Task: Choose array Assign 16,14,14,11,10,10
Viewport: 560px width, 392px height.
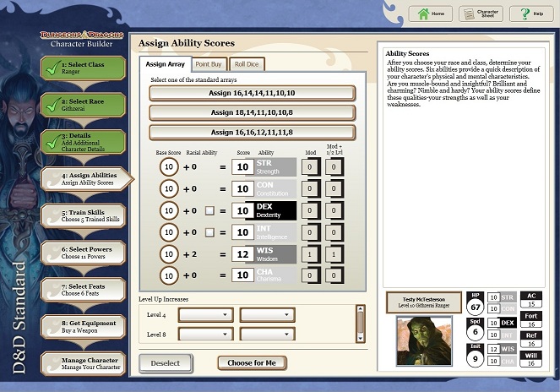Action: point(253,93)
